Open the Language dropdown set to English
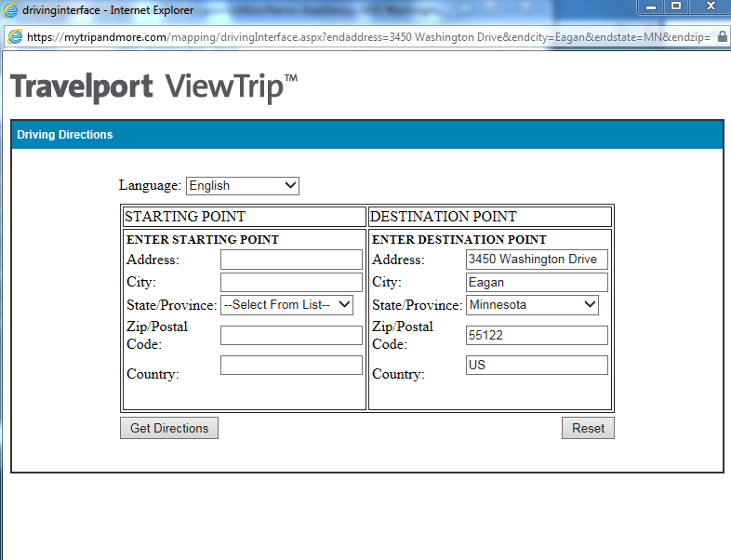This screenshot has height=560, width=731. pyautogui.click(x=243, y=185)
